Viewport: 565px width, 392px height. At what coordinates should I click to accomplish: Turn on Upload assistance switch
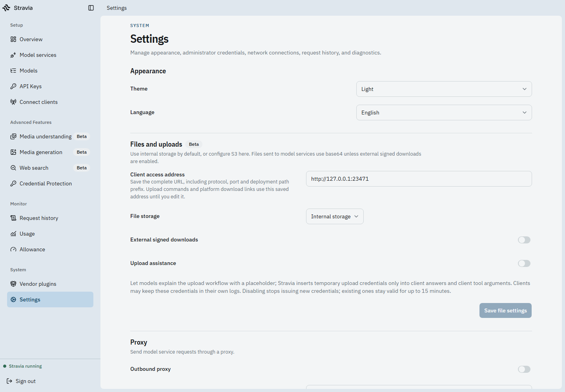[x=524, y=263]
